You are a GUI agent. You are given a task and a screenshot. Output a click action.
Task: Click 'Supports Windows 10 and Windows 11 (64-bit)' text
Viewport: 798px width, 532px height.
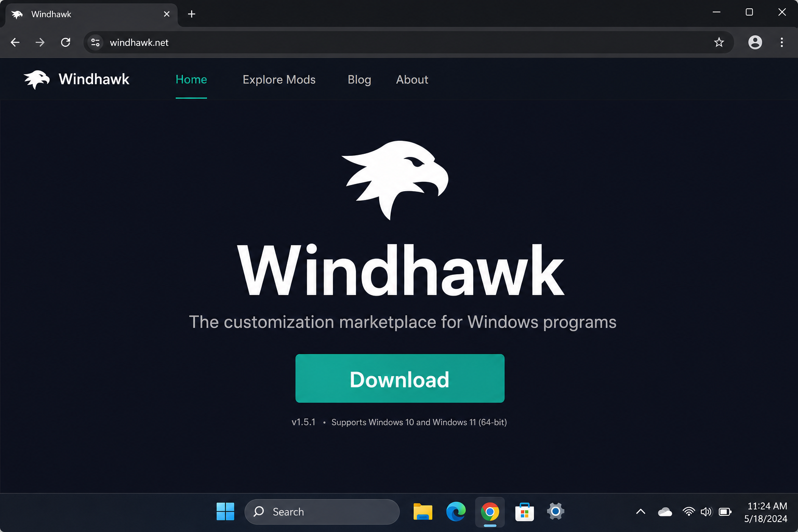[x=419, y=422]
